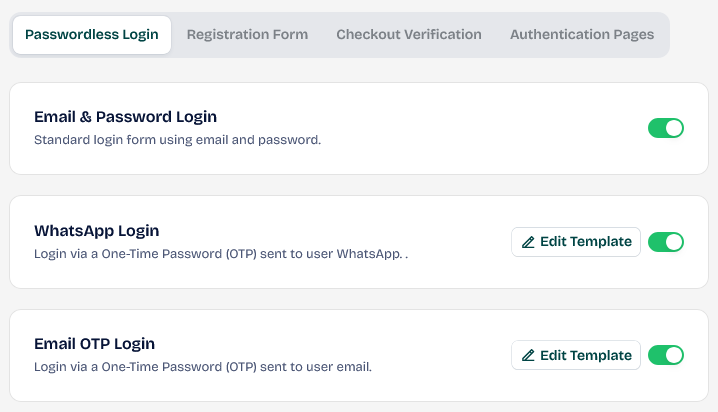Click the 'sent to user WhatsApp' description
The height and width of the screenshot is (412, 718).
click(220, 254)
